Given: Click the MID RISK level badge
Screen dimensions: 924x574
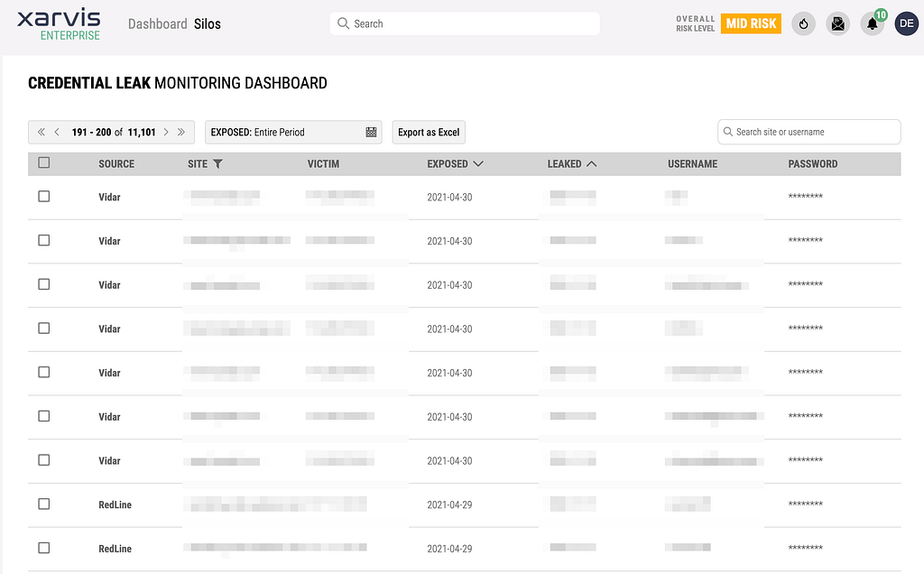Looking at the screenshot, I should [x=751, y=23].
